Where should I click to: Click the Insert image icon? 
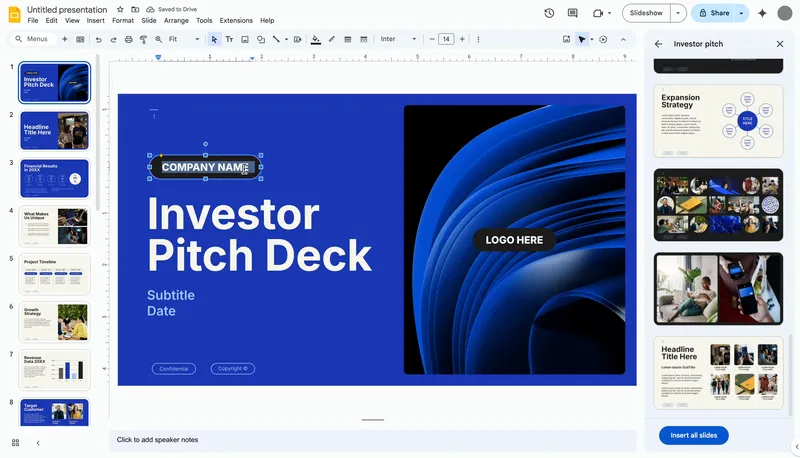[x=245, y=39]
